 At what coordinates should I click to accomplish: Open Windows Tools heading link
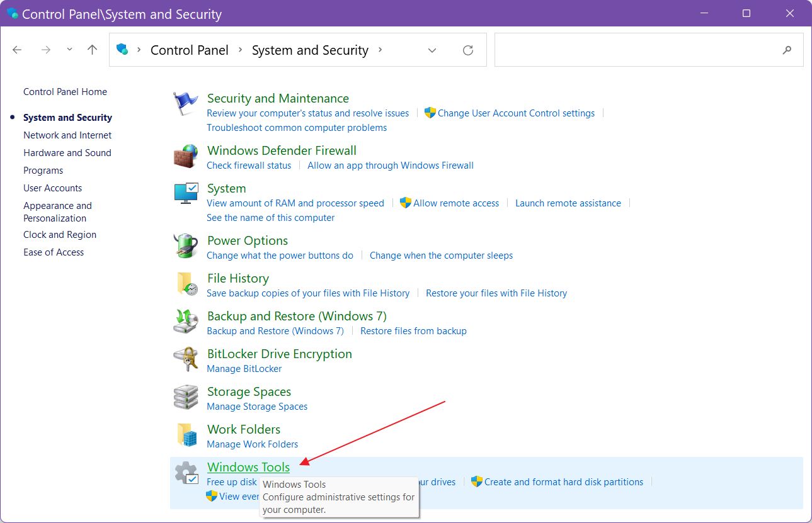click(x=249, y=467)
